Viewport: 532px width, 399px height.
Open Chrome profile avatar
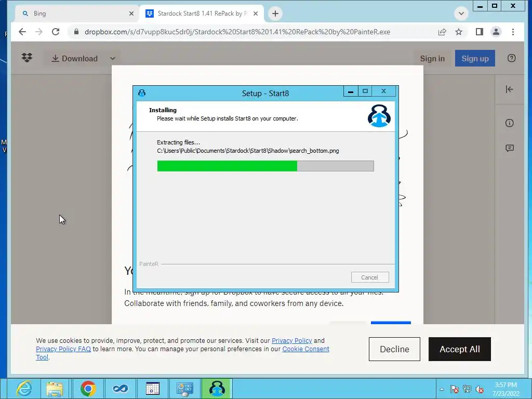coord(496,32)
